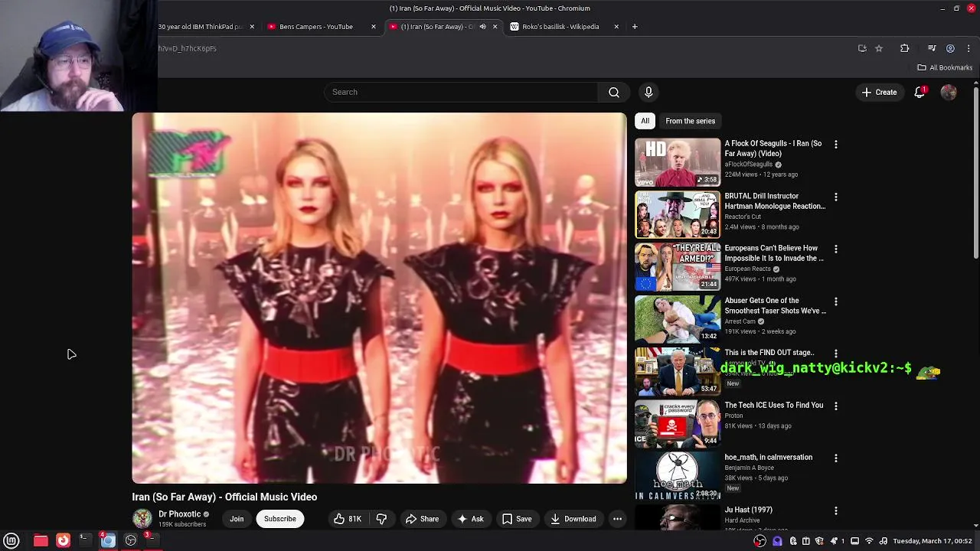Image resolution: width=980 pixels, height=551 pixels.
Task: Click the address bar URL
Action: (x=188, y=48)
